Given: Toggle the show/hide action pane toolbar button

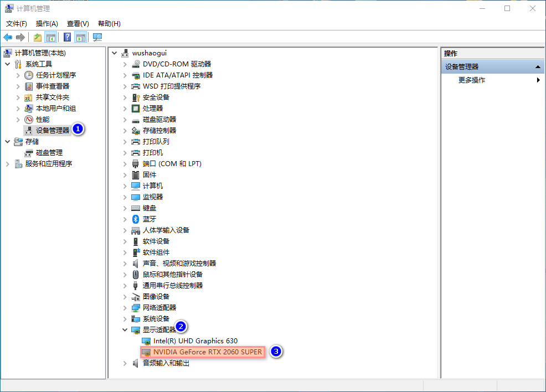Looking at the screenshot, I should tap(81, 37).
